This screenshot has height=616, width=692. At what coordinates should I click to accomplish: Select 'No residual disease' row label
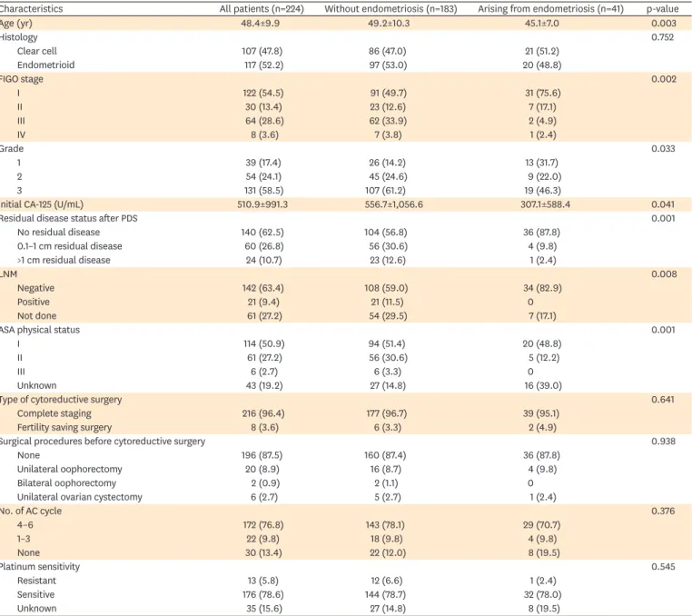58,233
